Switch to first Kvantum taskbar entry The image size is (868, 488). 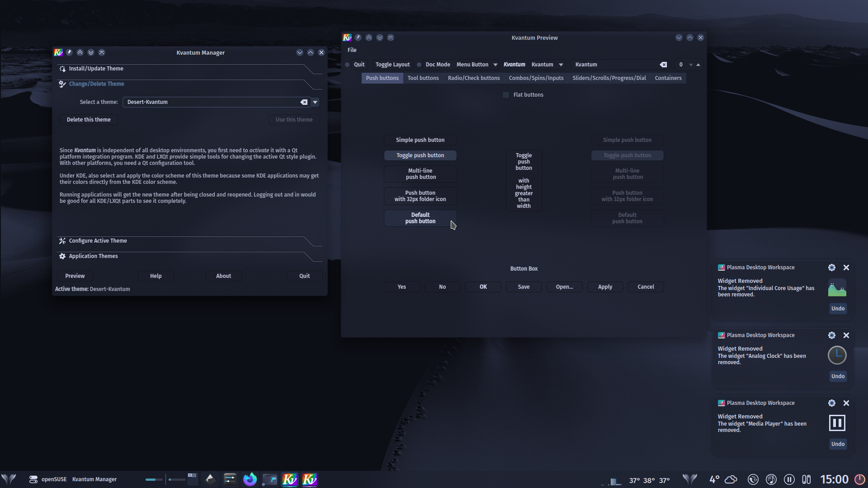pyautogui.click(x=290, y=479)
